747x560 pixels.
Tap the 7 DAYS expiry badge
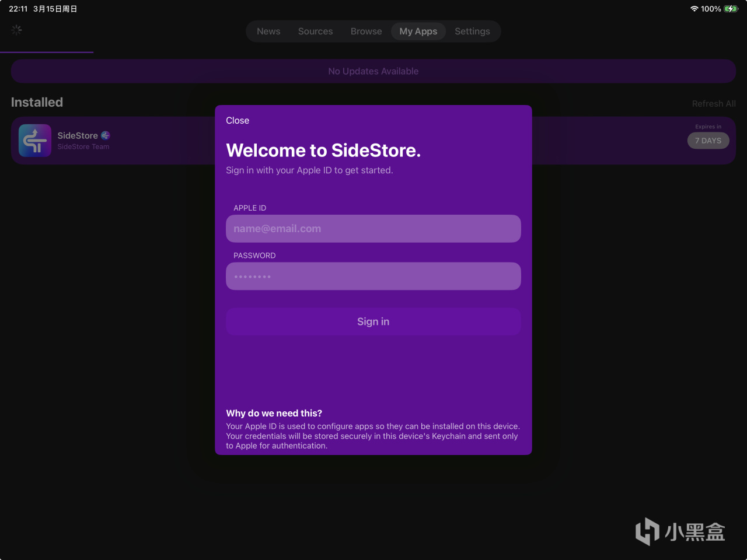pyautogui.click(x=708, y=141)
